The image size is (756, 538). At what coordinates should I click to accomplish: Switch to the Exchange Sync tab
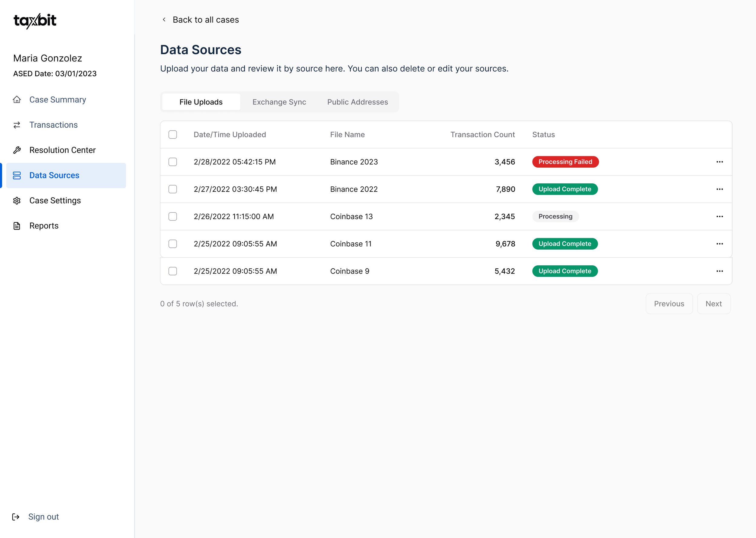279,102
